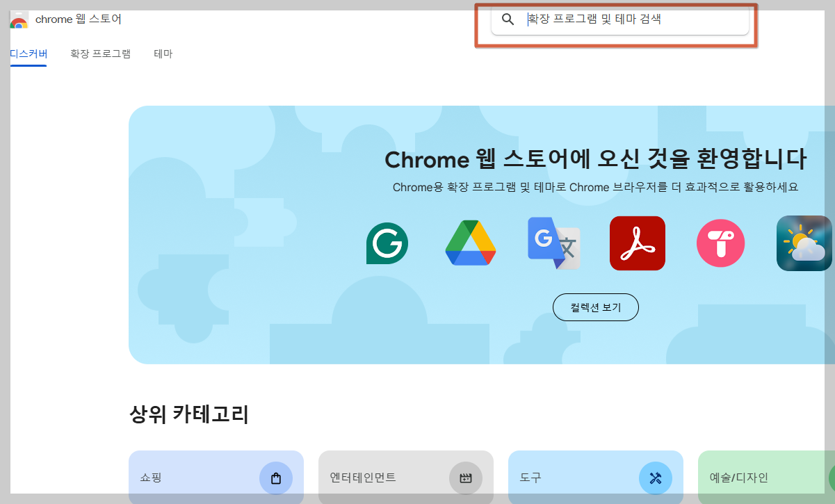
Task: Click the magnifier icon in search box
Action: (508, 19)
